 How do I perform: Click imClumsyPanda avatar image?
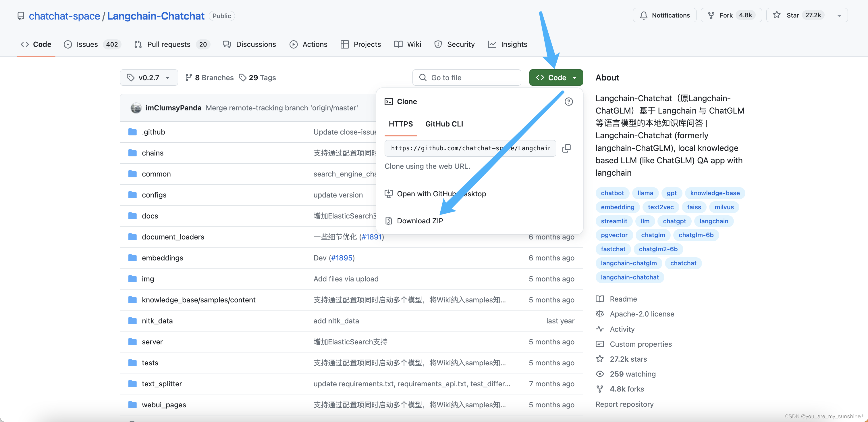point(136,108)
